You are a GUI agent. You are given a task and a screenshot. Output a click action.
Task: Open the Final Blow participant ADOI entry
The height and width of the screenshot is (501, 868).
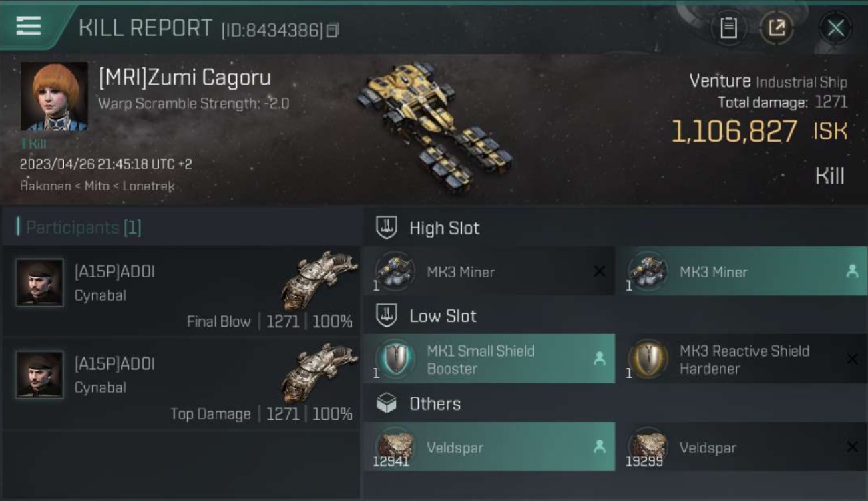pos(181,292)
